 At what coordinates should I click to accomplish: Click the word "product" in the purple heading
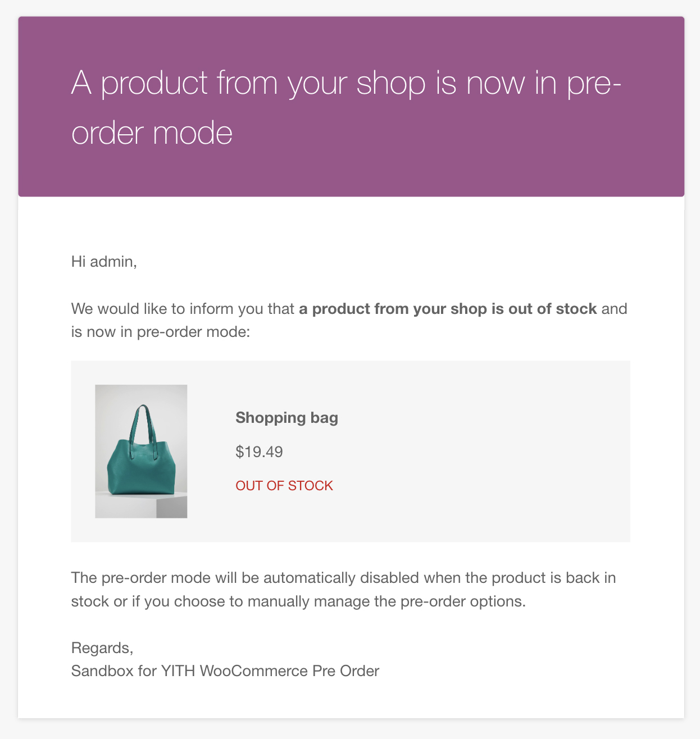click(154, 83)
